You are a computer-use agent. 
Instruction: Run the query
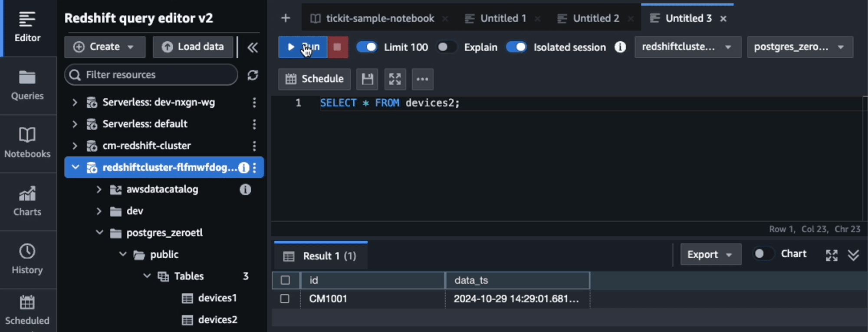point(303,47)
